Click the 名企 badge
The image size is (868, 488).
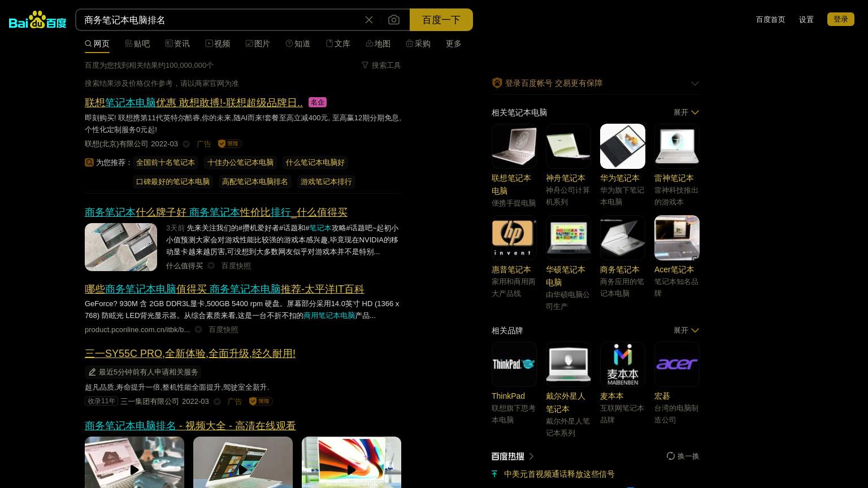(318, 102)
